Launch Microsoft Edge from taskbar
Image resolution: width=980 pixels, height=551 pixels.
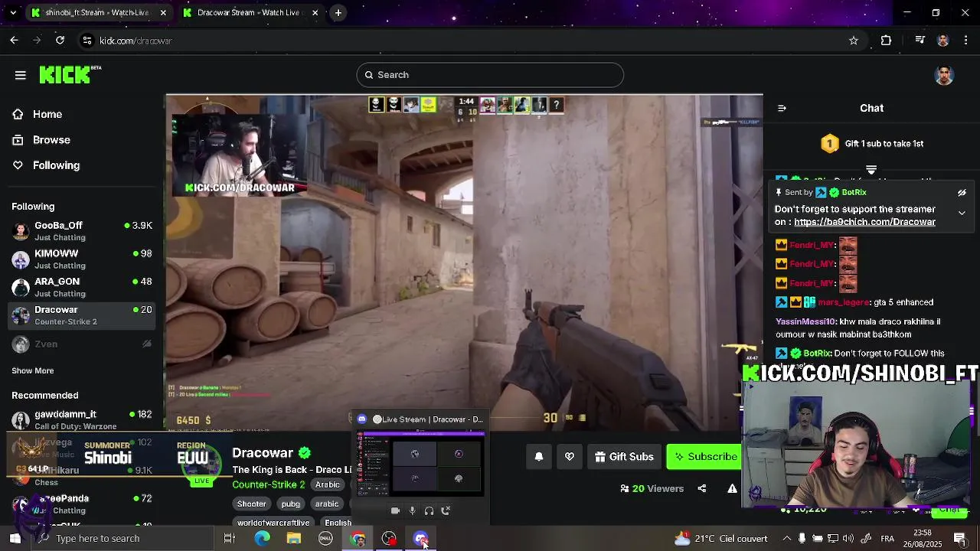[263, 538]
